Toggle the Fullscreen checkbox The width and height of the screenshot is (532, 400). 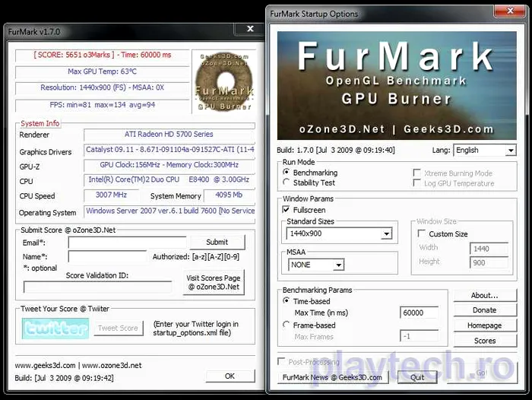click(x=286, y=210)
